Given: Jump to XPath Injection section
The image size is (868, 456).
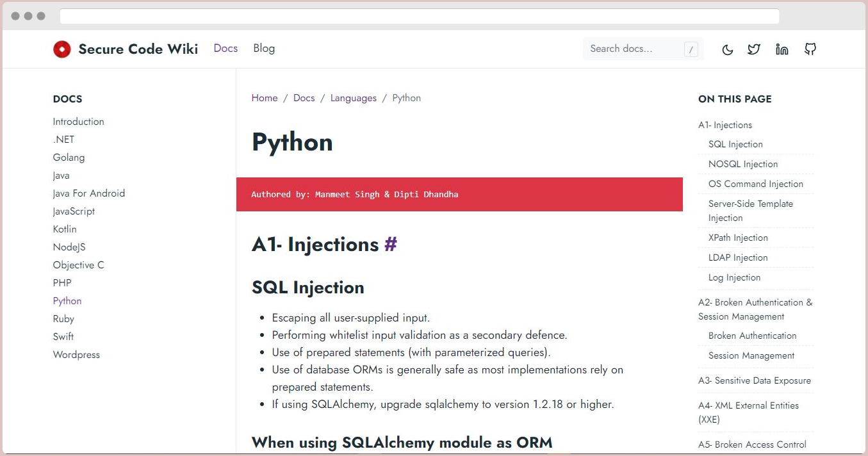Looking at the screenshot, I should (x=738, y=238).
